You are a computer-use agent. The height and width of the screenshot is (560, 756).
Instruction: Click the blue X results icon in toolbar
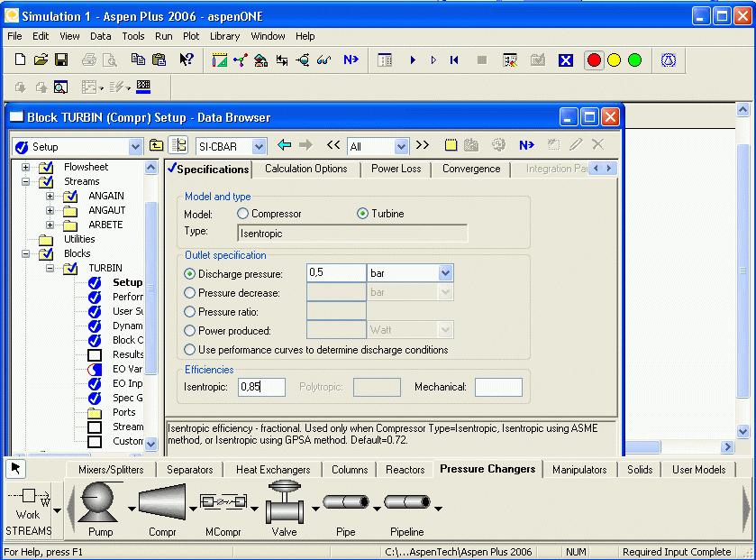point(566,60)
